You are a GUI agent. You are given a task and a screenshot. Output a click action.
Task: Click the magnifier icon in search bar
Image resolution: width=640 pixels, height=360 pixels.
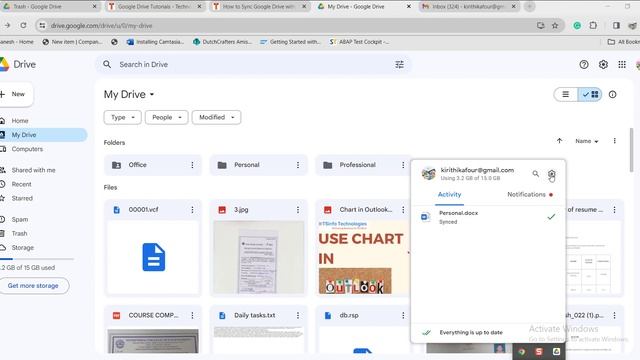[107, 64]
